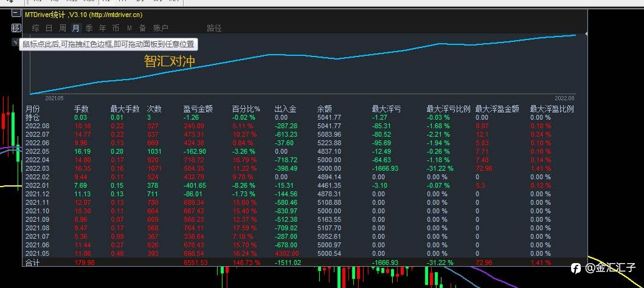
Task: Open the M tab
Action: pyautogui.click(x=130, y=29)
